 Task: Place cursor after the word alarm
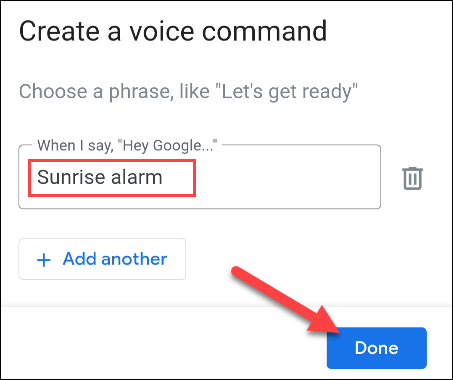pyautogui.click(x=163, y=177)
